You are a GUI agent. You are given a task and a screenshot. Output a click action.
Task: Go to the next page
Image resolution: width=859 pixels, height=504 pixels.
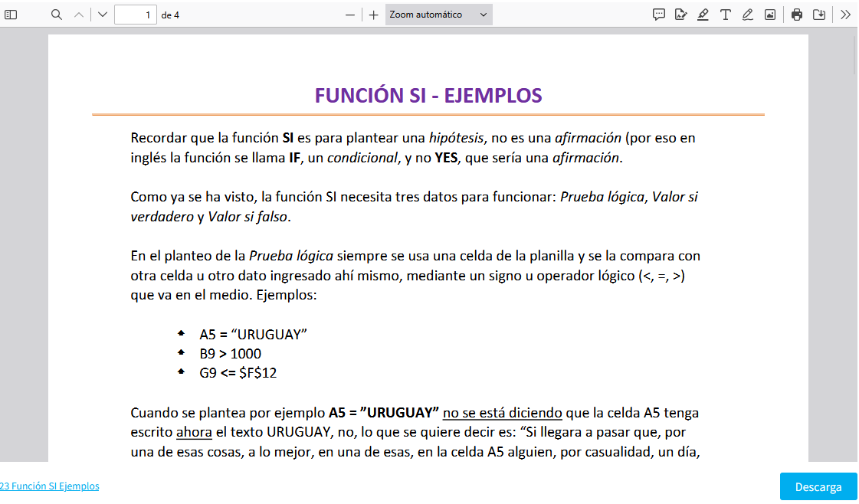(103, 15)
